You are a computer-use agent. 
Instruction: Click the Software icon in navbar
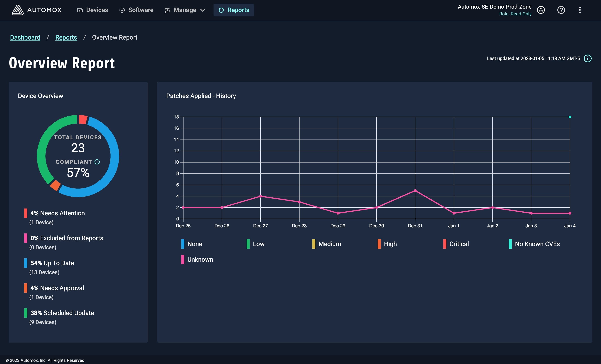pyautogui.click(x=122, y=10)
